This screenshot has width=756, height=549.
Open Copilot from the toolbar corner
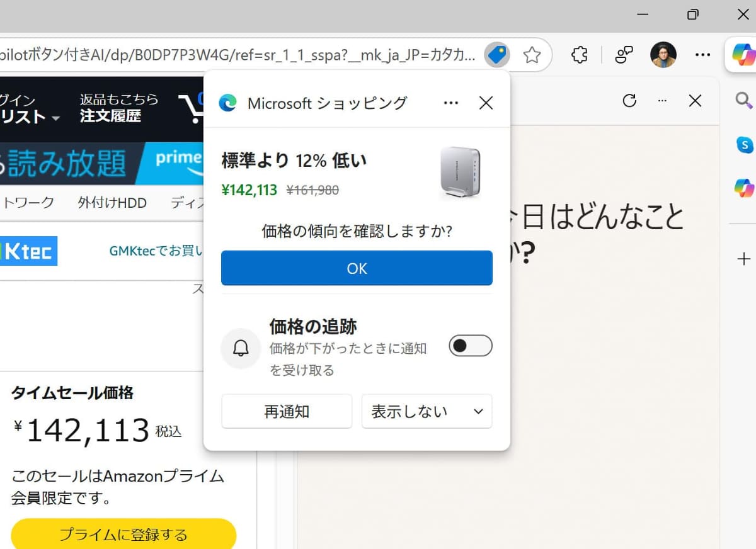coord(744,55)
